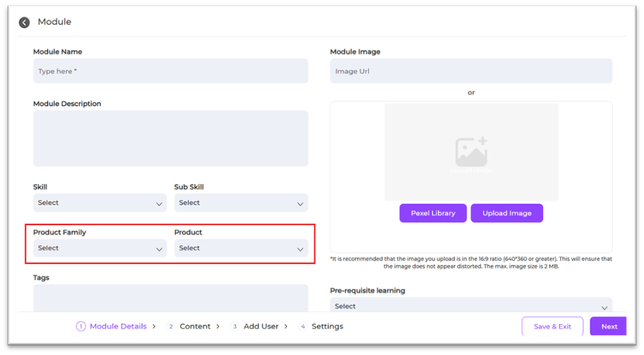Go to the Content step

195,327
